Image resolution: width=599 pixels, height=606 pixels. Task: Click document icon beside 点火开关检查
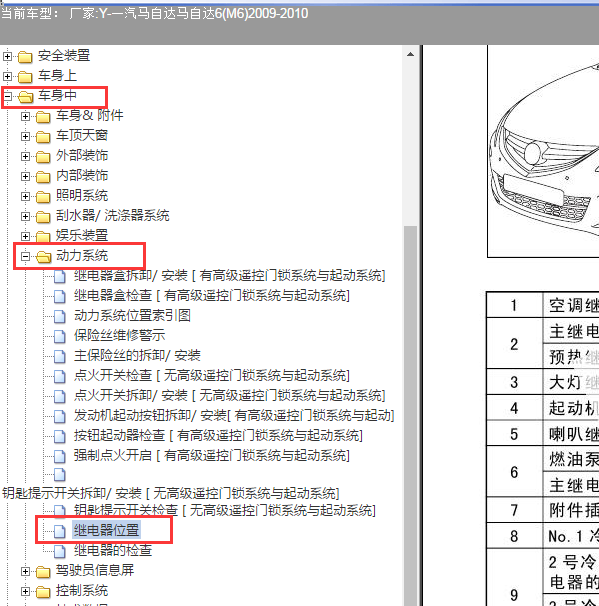60,376
